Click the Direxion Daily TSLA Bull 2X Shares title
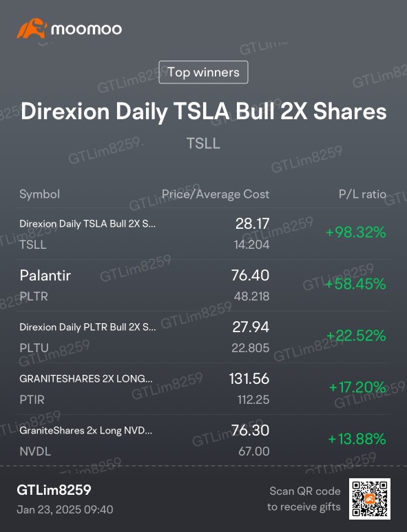 pyautogui.click(x=204, y=111)
